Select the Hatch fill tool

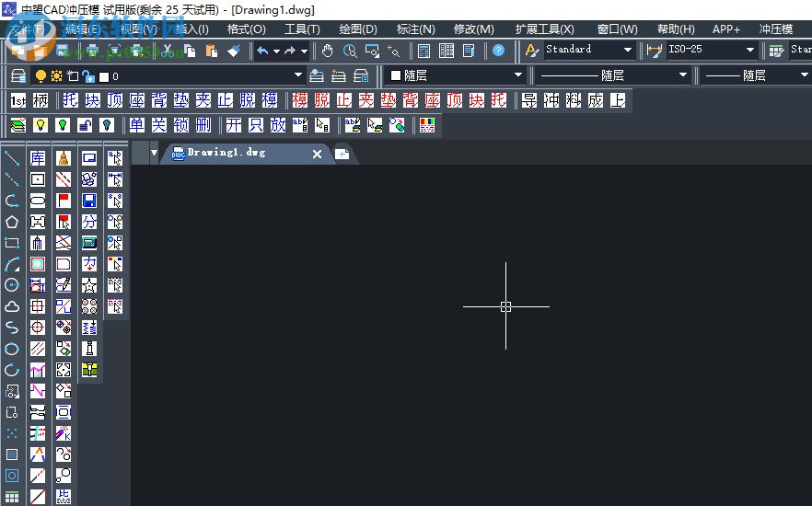tap(11, 454)
